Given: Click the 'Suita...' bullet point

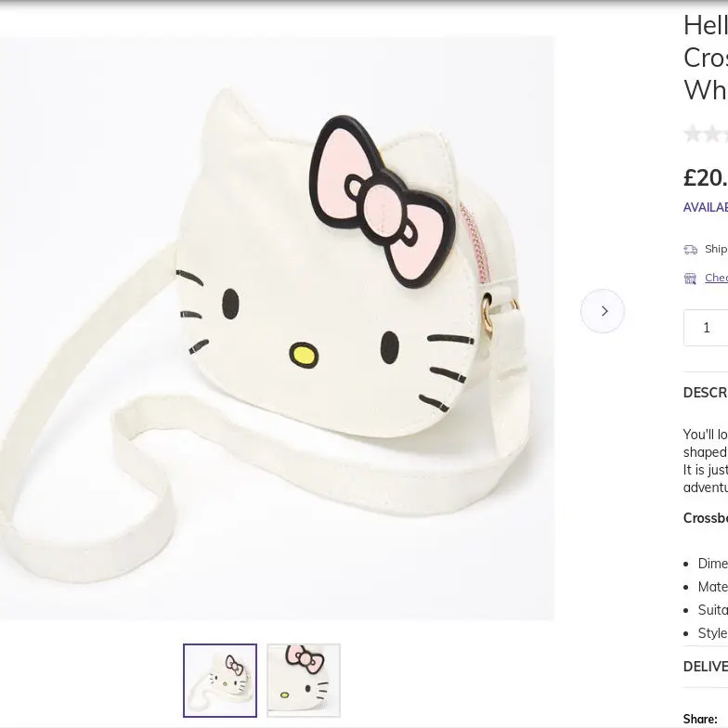Looking at the screenshot, I should [x=712, y=610].
